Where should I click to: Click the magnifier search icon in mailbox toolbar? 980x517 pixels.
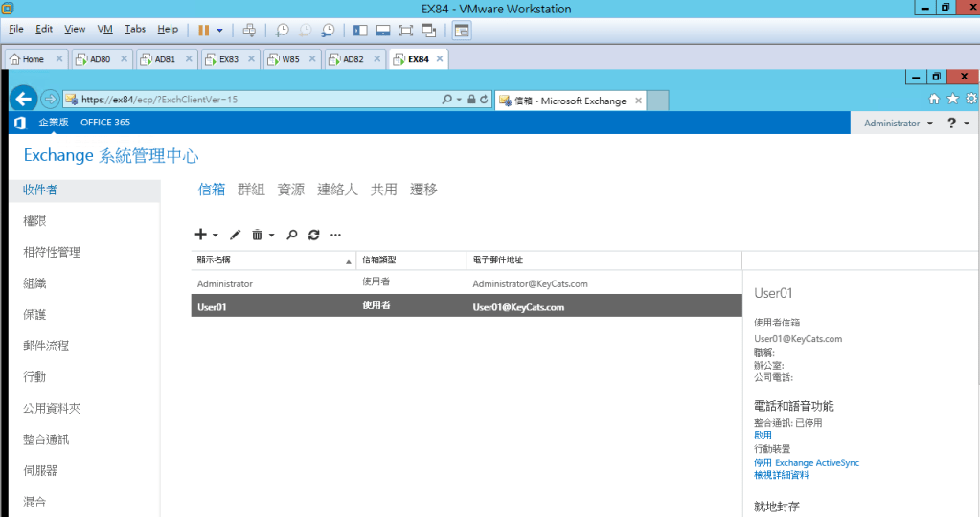(292, 235)
